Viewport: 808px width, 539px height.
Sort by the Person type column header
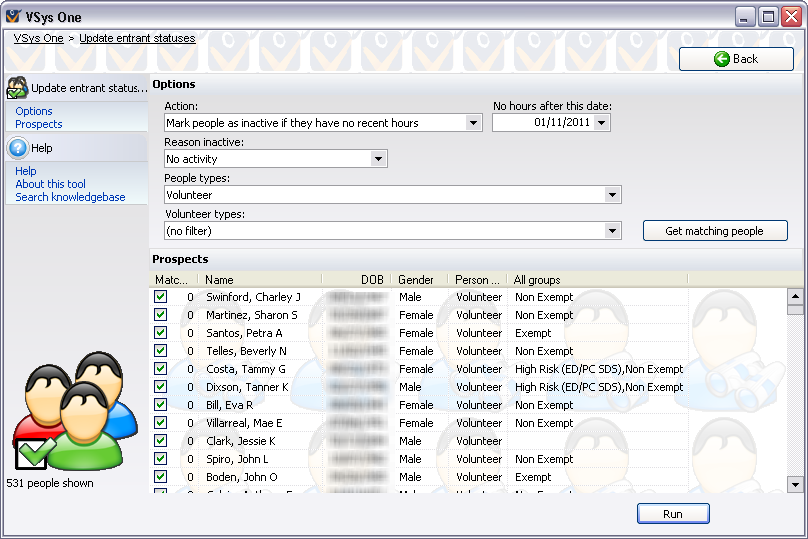(477, 280)
